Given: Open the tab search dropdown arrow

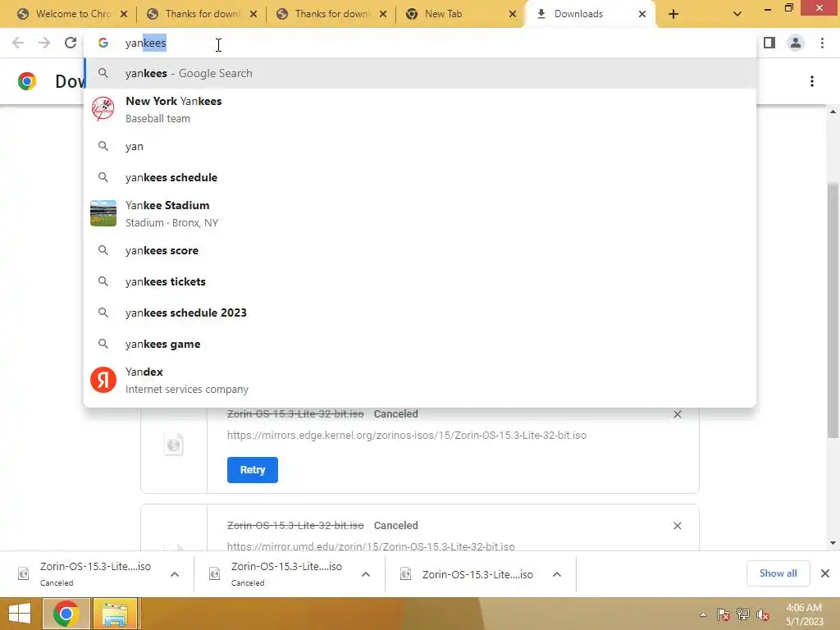Looking at the screenshot, I should [737, 14].
